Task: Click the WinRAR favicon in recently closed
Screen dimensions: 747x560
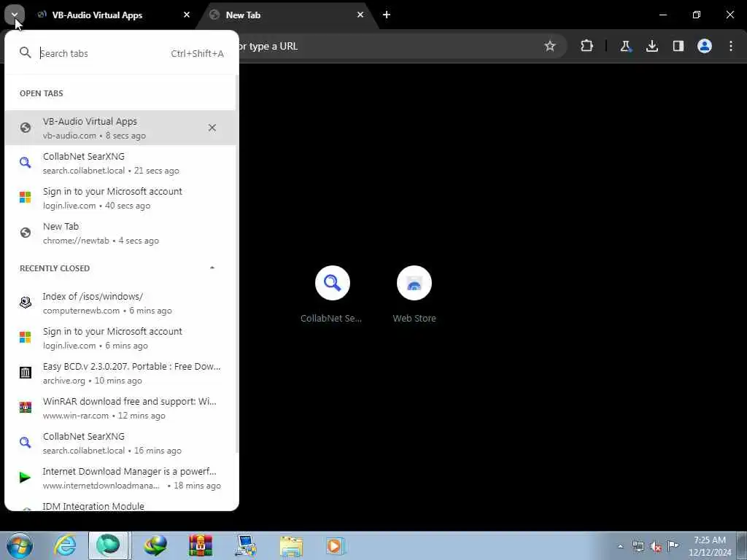Action: tap(26, 407)
